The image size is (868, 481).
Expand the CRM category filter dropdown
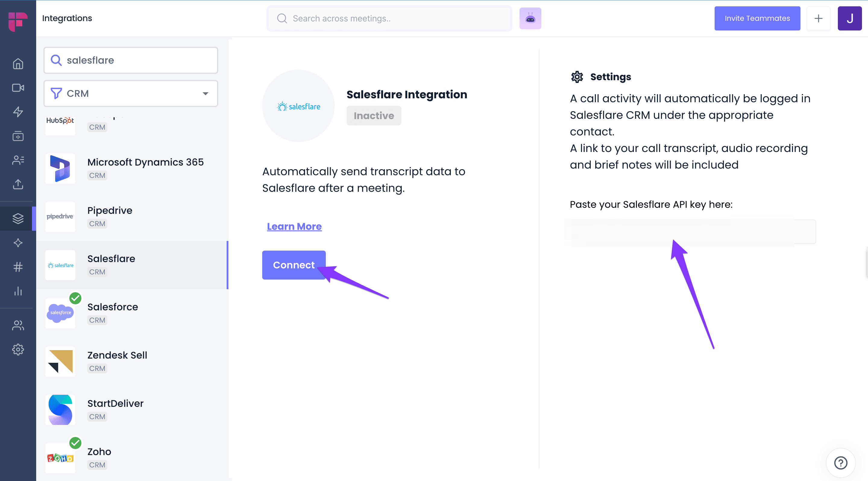coord(131,93)
